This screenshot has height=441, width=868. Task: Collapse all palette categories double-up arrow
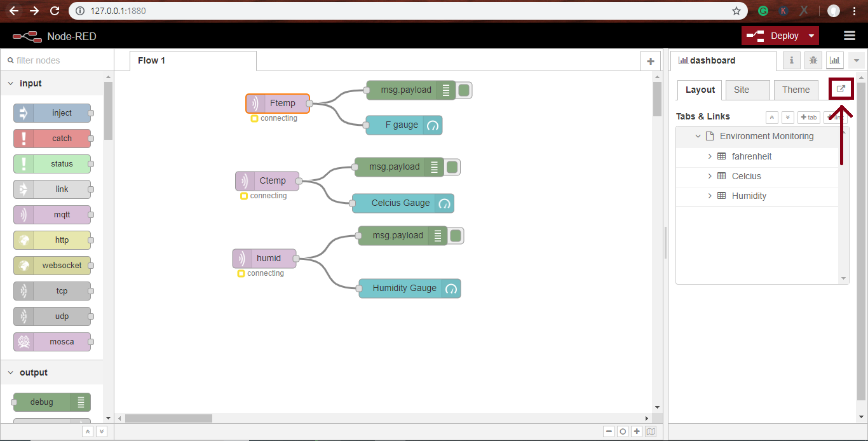[x=88, y=431]
